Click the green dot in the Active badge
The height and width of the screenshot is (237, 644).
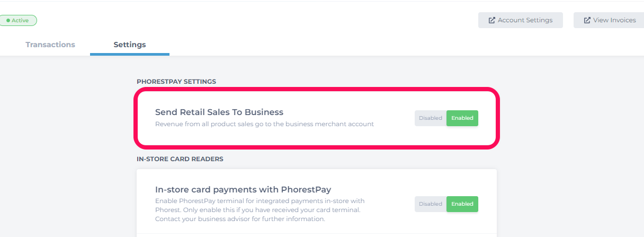(x=8, y=21)
